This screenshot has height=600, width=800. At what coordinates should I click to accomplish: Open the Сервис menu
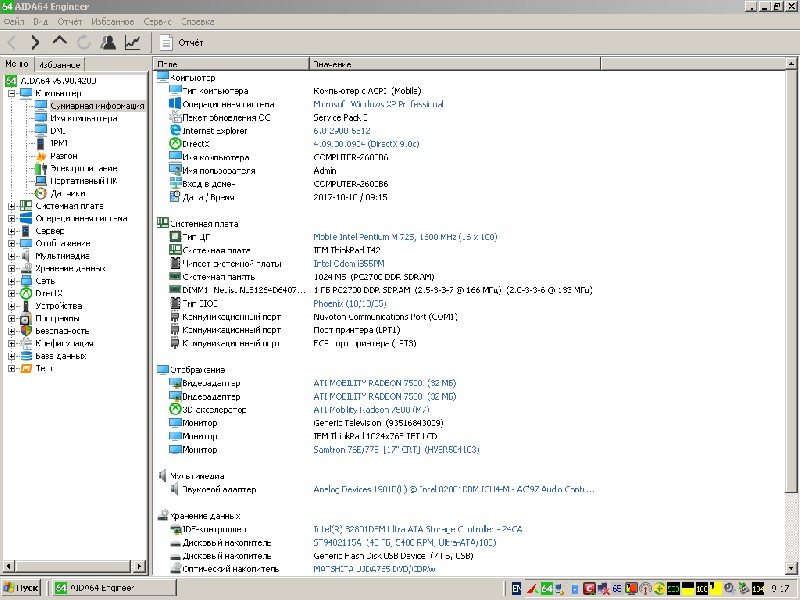[157, 20]
